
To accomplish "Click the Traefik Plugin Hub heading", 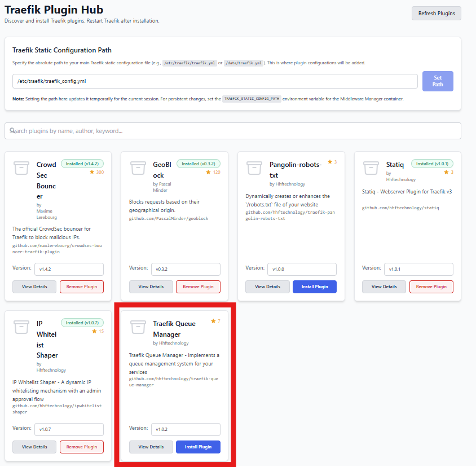I will pos(54,10).
